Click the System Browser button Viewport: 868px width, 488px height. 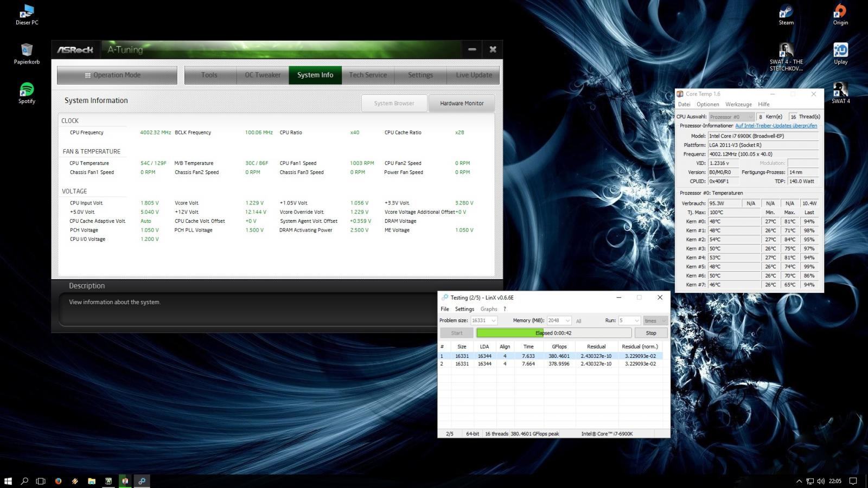tap(394, 103)
